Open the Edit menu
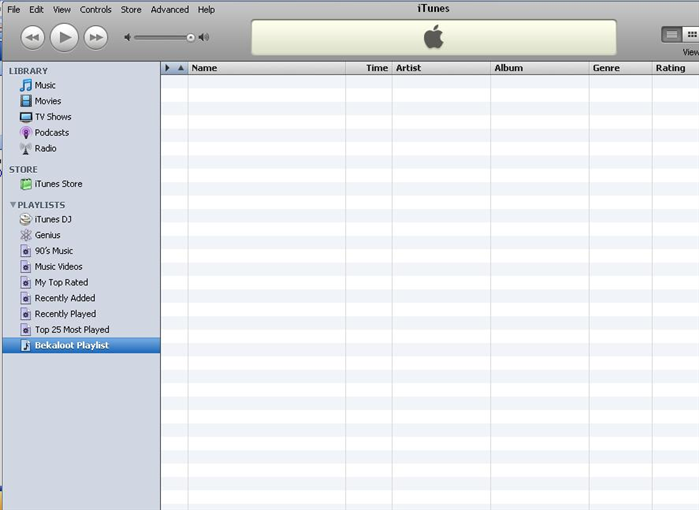 pyautogui.click(x=36, y=9)
